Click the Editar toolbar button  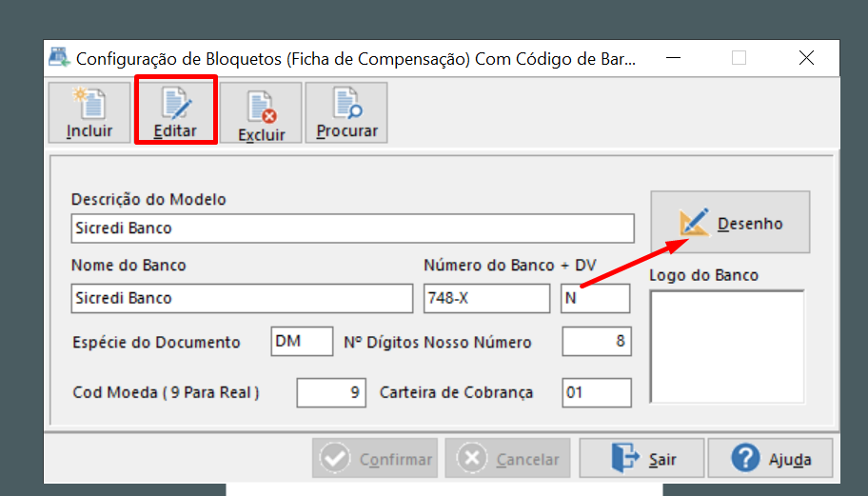tap(175, 113)
